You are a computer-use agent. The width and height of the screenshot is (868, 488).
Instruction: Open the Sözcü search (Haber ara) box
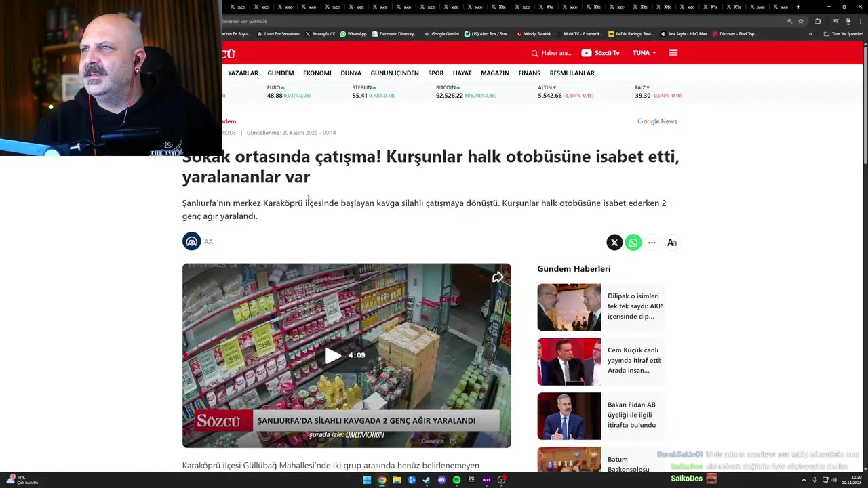pyautogui.click(x=551, y=53)
